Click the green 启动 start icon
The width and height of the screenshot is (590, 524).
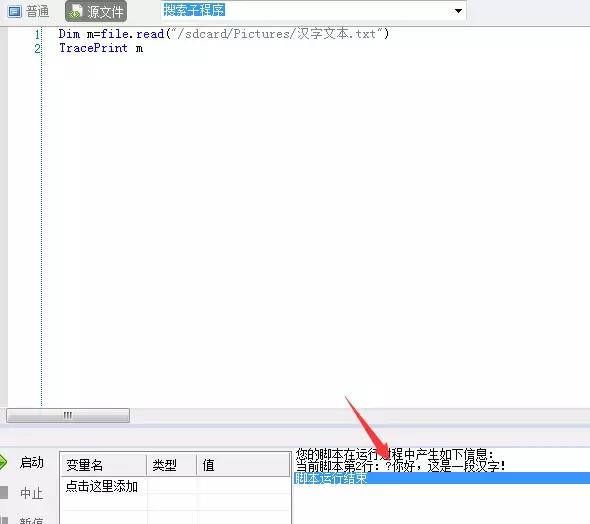3,462
